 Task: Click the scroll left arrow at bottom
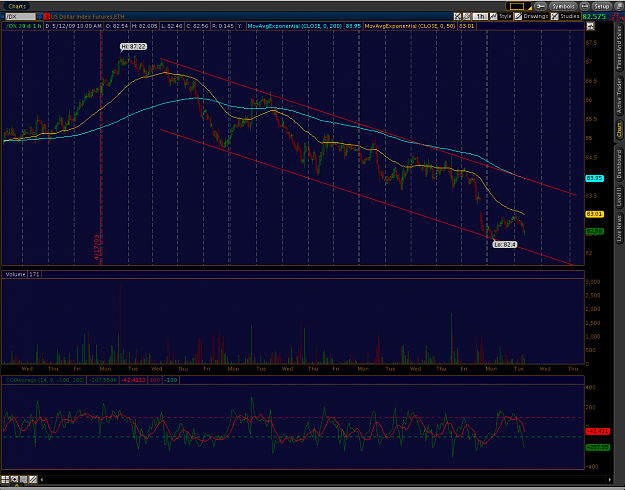[x=42, y=480]
